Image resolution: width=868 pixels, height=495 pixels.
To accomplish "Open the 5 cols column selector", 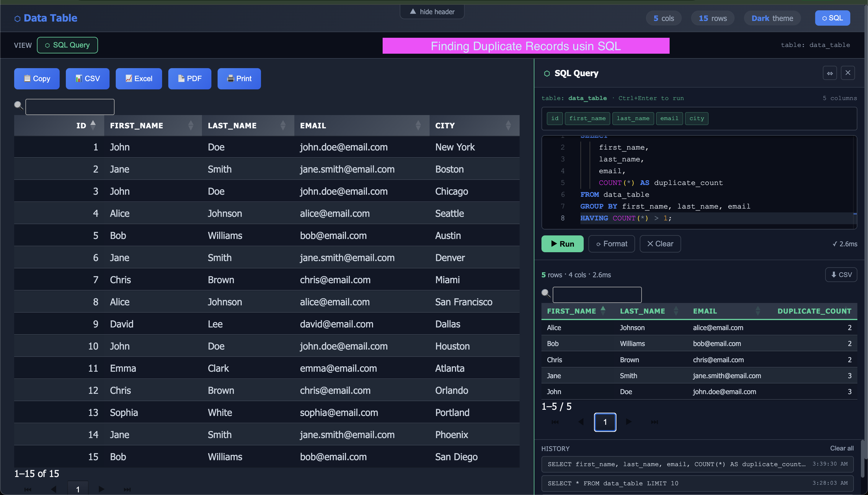I will pos(663,18).
